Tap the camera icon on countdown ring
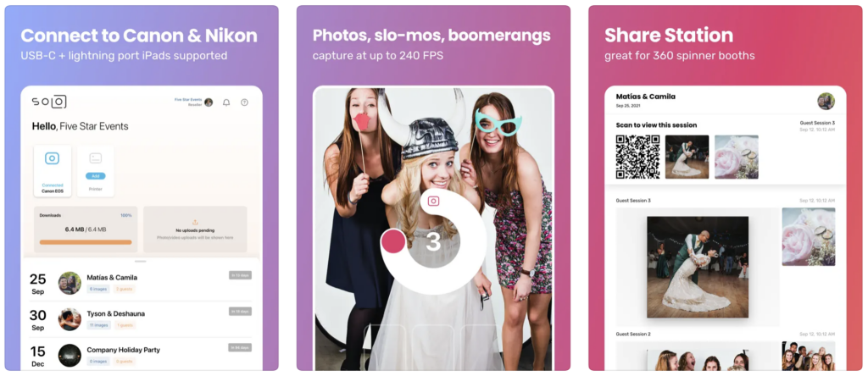Image resolution: width=868 pixels, height=376 pixels. [x=433, y=202]
